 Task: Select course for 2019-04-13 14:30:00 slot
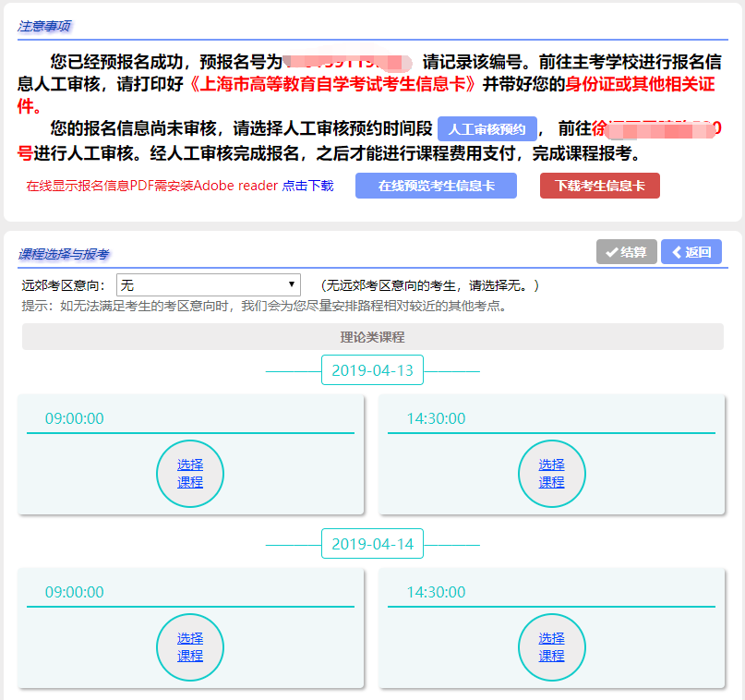click(x=551, y=474)
